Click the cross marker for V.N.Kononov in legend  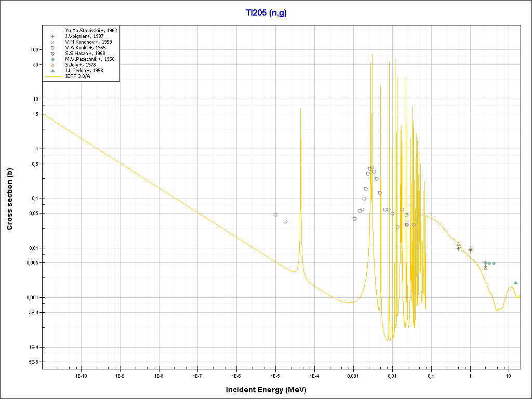tap(53, 42)
